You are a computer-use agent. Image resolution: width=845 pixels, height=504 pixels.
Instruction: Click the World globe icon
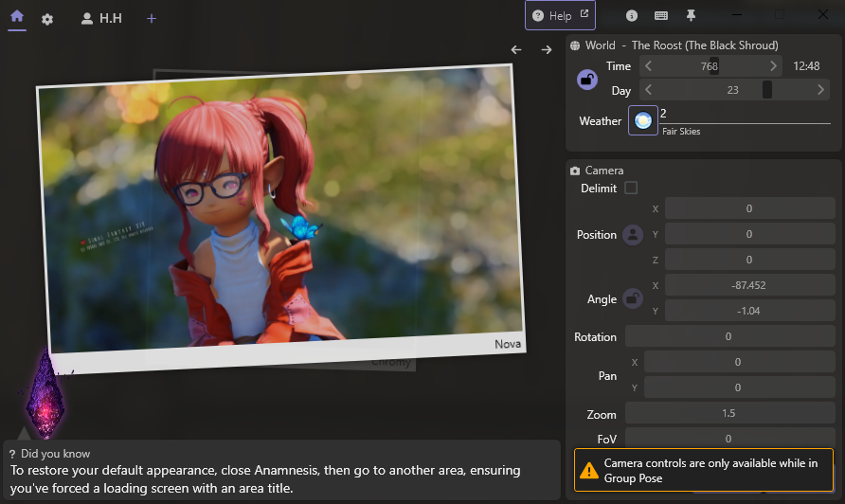575,45
